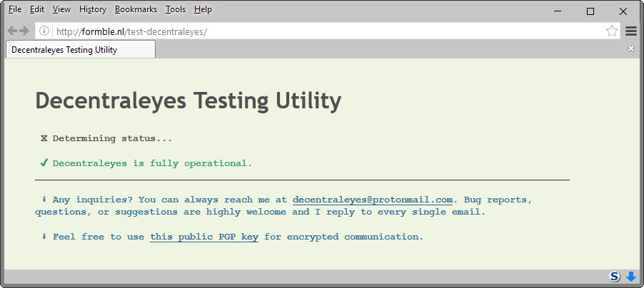Open the Edit menu
Screen dimensions: 644x288
pos(37,9)
